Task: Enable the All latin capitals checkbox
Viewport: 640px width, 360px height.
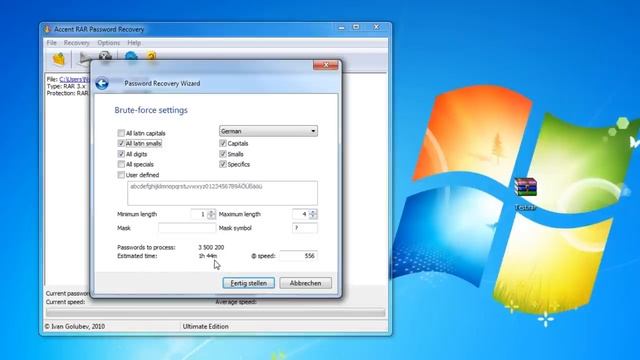Action: coord(121,133)
